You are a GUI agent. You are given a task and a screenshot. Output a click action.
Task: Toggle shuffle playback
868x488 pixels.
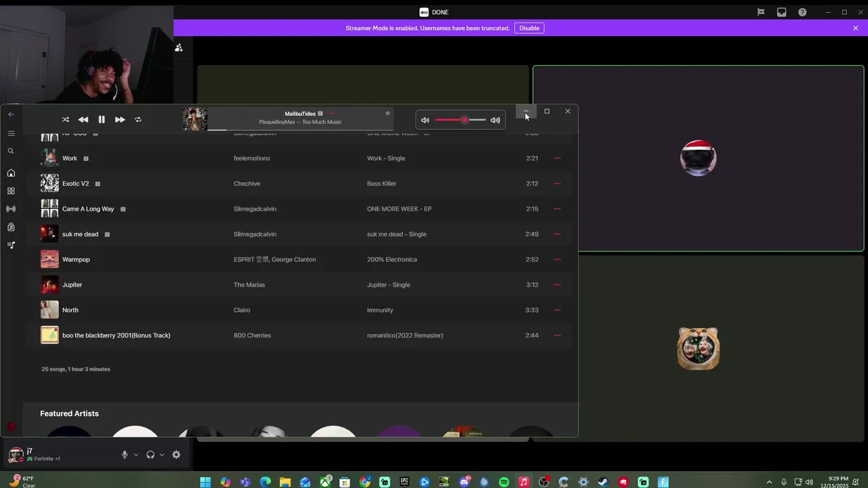pos(65,119)
